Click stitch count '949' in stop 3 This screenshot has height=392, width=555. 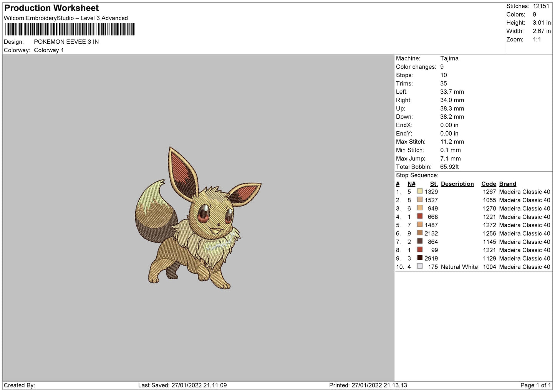click(433, 208)
